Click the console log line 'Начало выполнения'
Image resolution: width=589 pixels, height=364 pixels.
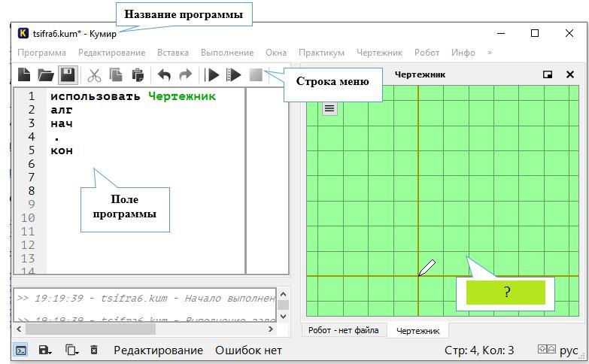click(x=146, y=299)
